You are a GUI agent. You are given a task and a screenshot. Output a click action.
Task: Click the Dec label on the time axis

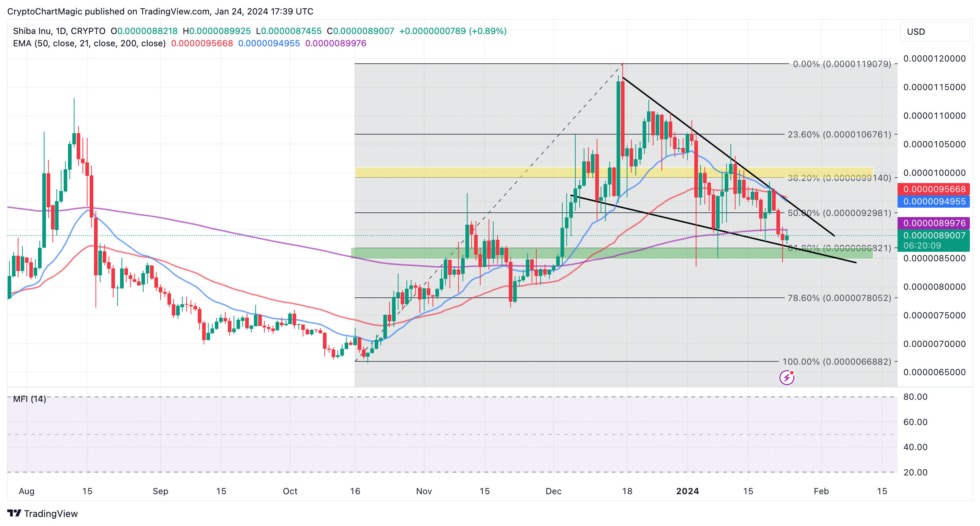point(554,491)
